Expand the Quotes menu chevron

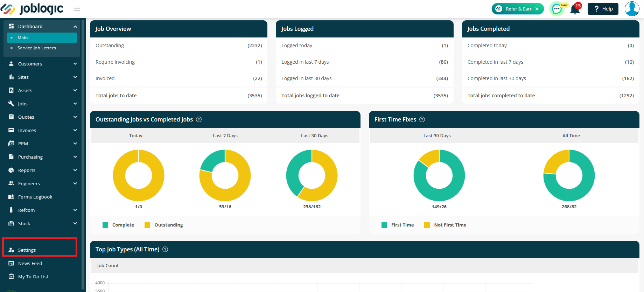[75, 117]
